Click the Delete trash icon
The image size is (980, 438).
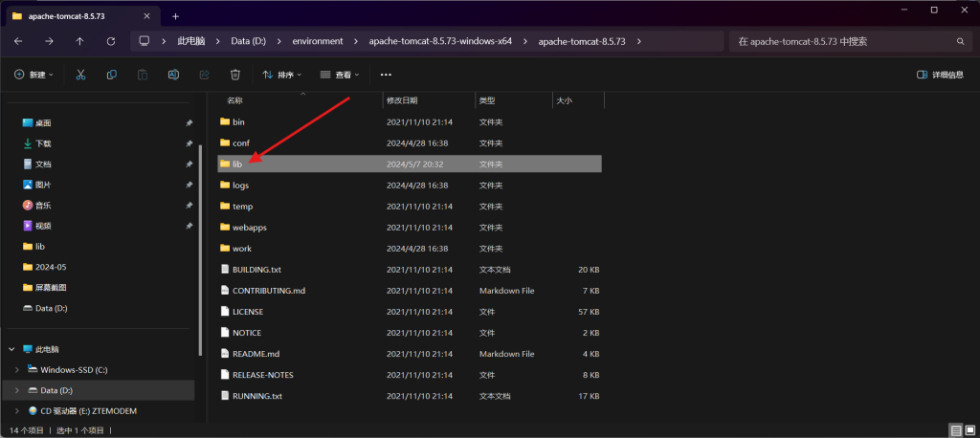click(x=235, y=75)
